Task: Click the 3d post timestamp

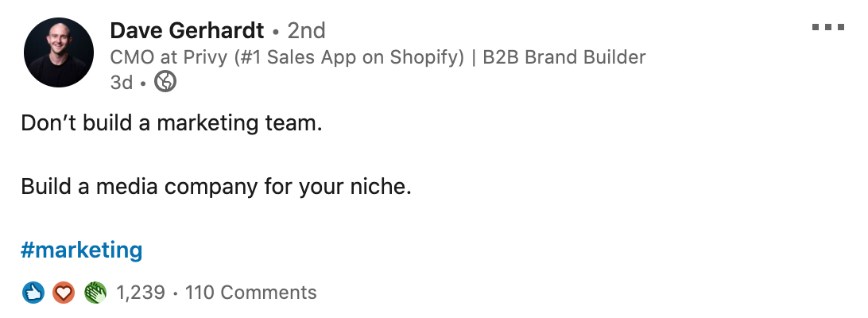Action: pyautogui.click(x=122, y=82)
